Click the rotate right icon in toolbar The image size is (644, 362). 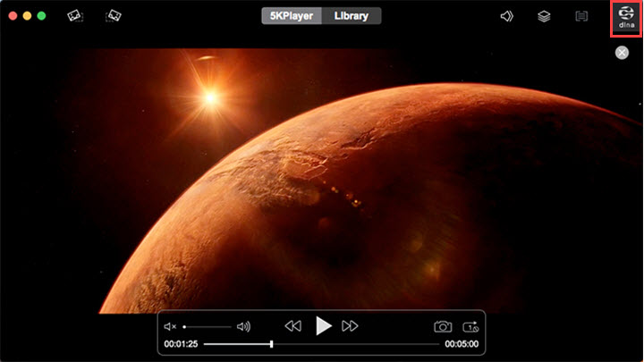[x=114, y=16]
